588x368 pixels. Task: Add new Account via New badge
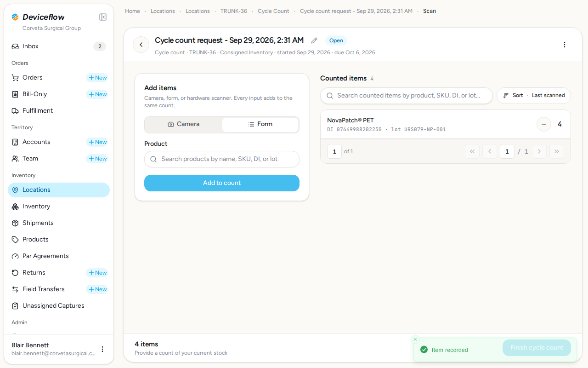tap(97, 142)
